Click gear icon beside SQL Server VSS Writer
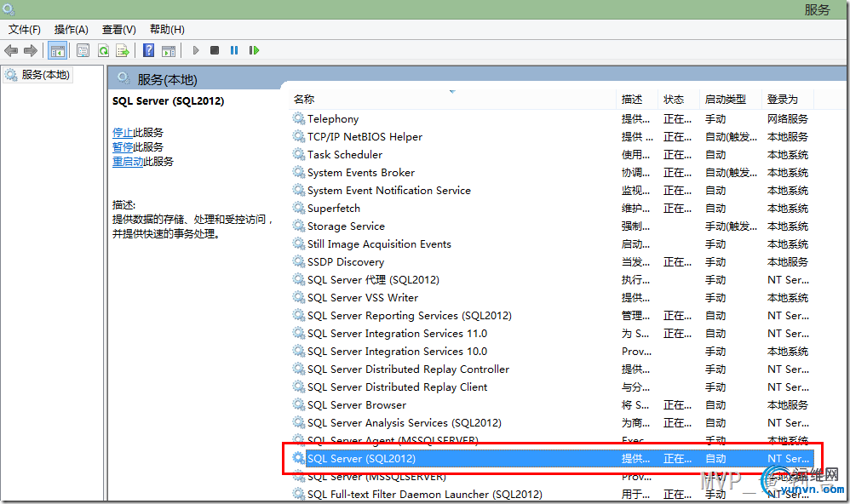850x504 pixels. click(298, 297)
